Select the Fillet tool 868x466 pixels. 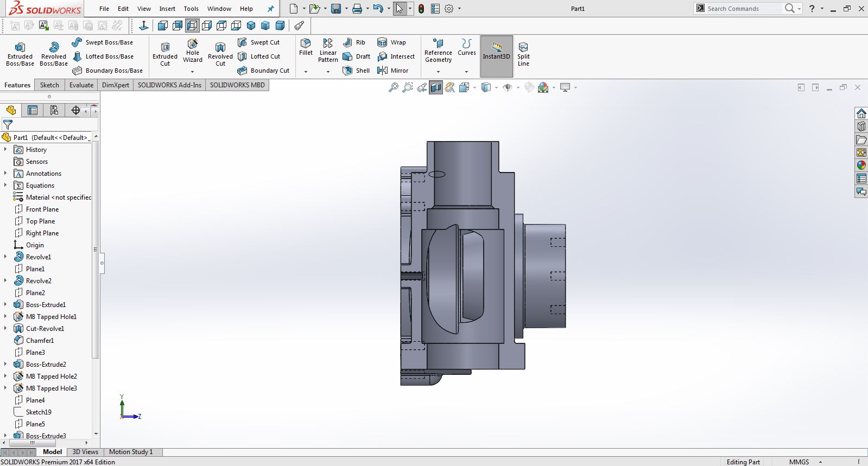click(x=306, y=47)
